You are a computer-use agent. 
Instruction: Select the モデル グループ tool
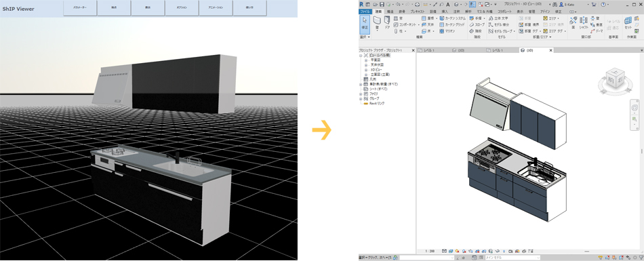click(x=502, y=31)
